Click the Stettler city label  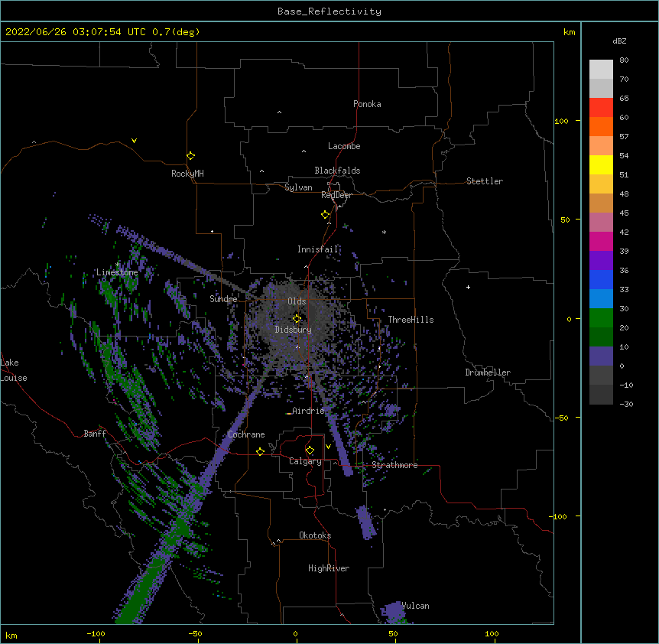click(485, 181)
